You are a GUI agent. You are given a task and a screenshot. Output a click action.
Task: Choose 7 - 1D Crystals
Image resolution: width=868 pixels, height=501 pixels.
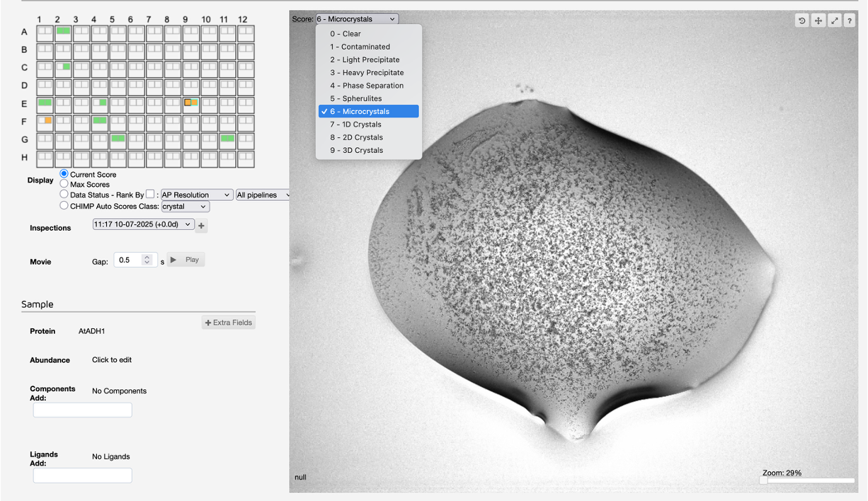[369, 125]
